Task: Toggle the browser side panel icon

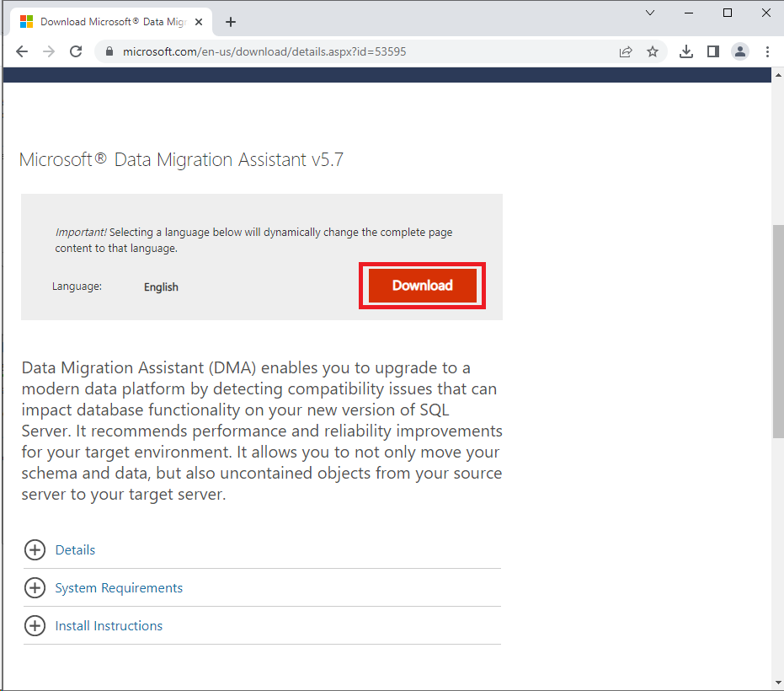Action: [x=713, y=51]
